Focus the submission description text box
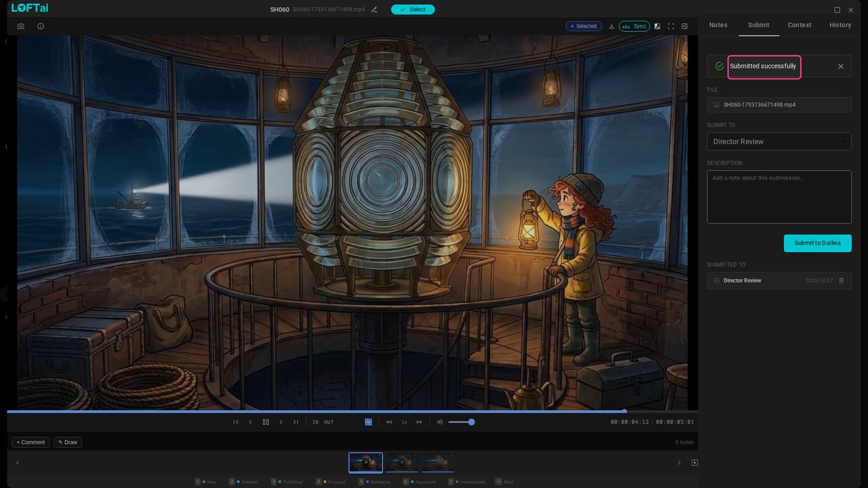The height and width of the screenshot is (488, 868). click(779, 197)
